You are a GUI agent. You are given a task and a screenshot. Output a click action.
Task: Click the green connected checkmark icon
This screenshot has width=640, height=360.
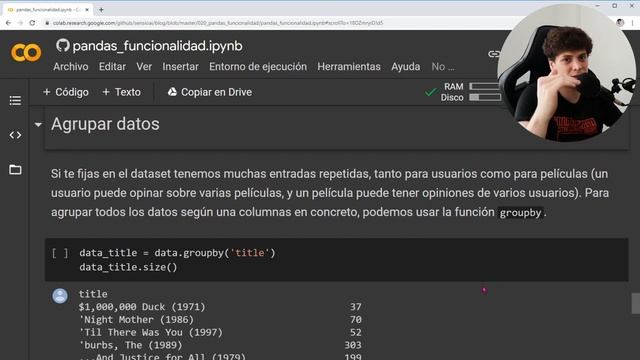[431, 92]
